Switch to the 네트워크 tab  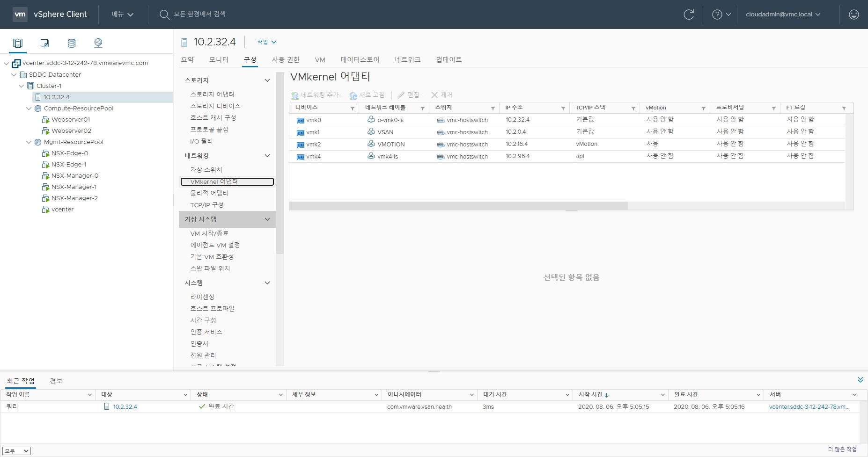[408, 59]
